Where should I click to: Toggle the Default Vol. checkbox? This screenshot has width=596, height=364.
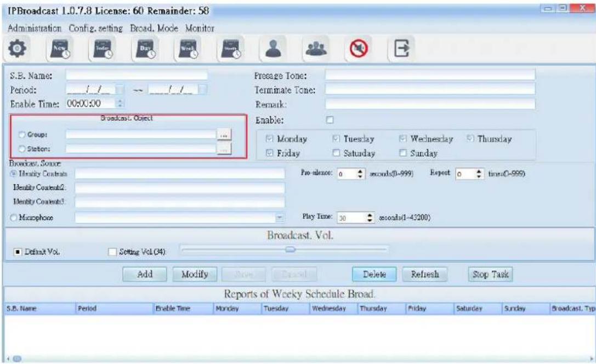click(18, 252)
